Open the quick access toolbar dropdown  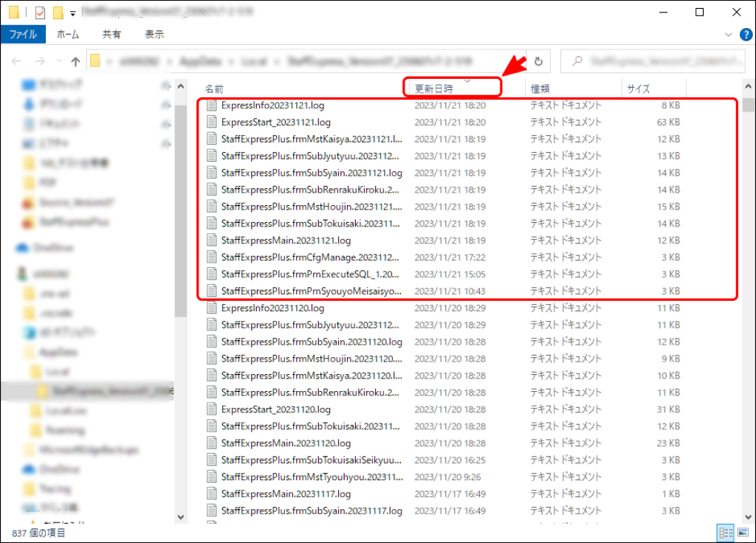73,13
